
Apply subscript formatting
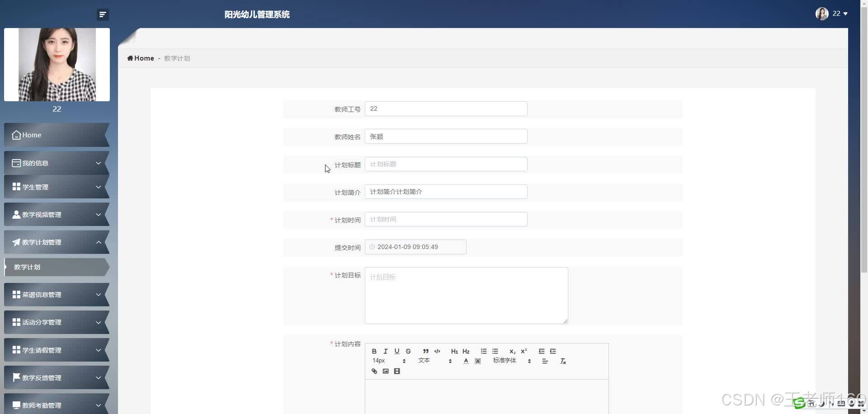(x=512, y=351)
